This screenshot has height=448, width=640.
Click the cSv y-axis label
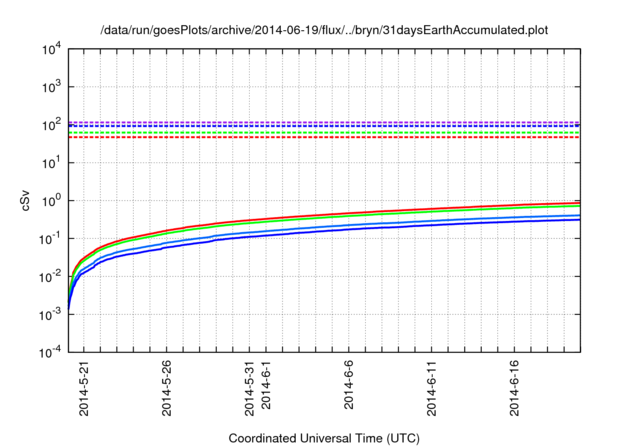tap(27, 200)
